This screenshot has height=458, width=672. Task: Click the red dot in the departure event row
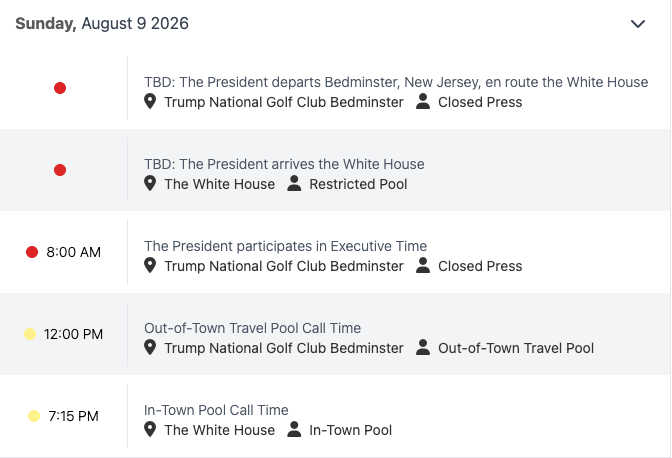[60, 88]
